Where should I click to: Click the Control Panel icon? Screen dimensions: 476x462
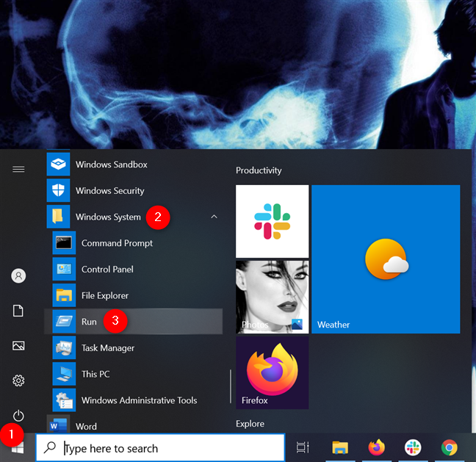64,269
